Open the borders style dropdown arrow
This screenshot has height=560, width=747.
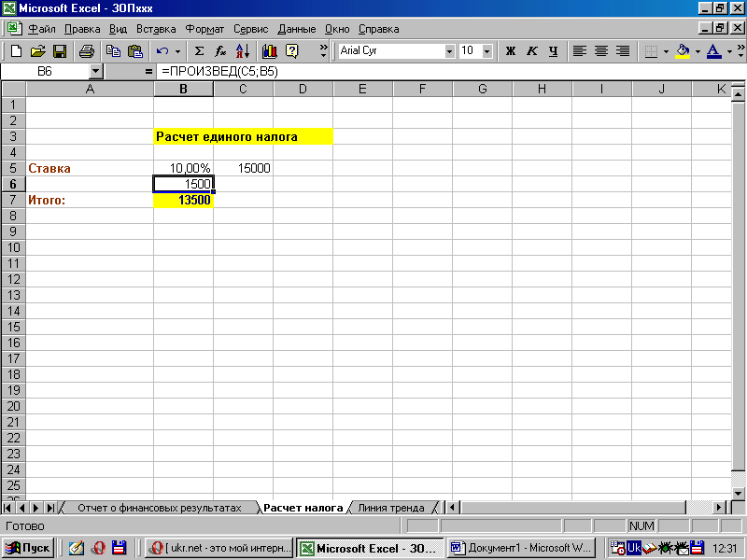(666, 51)
